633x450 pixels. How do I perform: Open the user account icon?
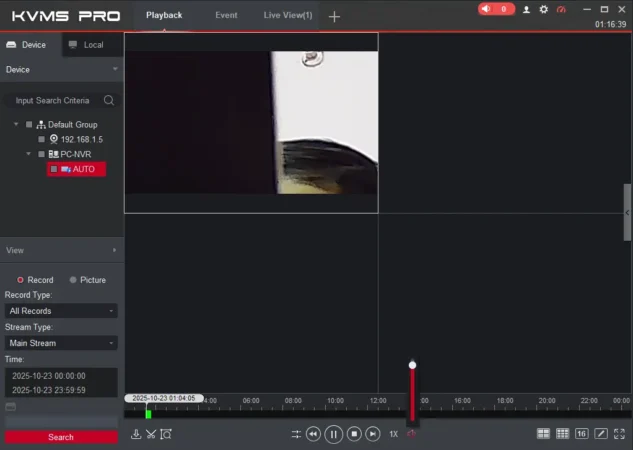[x=526, y=9]
